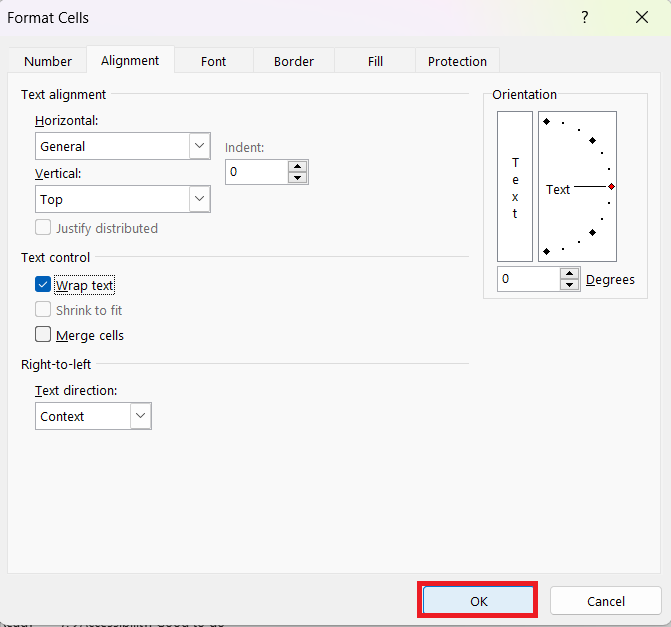Decrease orientation Degrees with down arrow
This screenshot has width=671, height=627.
pyautogui.click(x=570, y=285)
